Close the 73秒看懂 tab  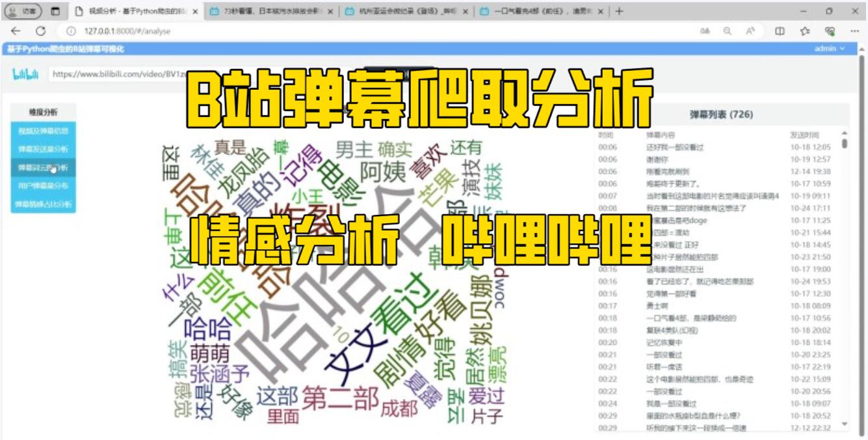tap(330, 11)
